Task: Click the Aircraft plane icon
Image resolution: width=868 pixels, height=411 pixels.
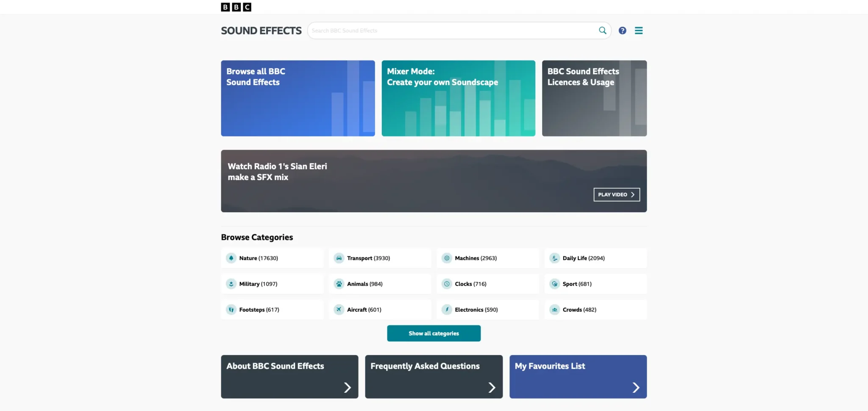Action: [x=339, y=310]
